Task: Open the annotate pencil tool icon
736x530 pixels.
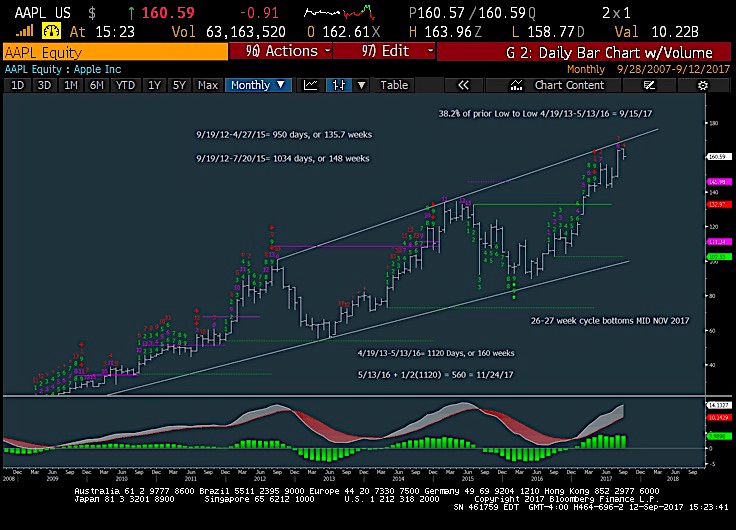Action: pyautogui.click(x=649, y=85)
